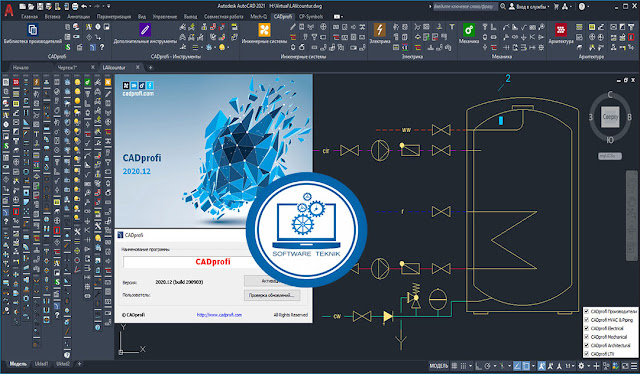Open the workspace gear dropdown arrow
This screenshot has height=374, width=640.
588,366
